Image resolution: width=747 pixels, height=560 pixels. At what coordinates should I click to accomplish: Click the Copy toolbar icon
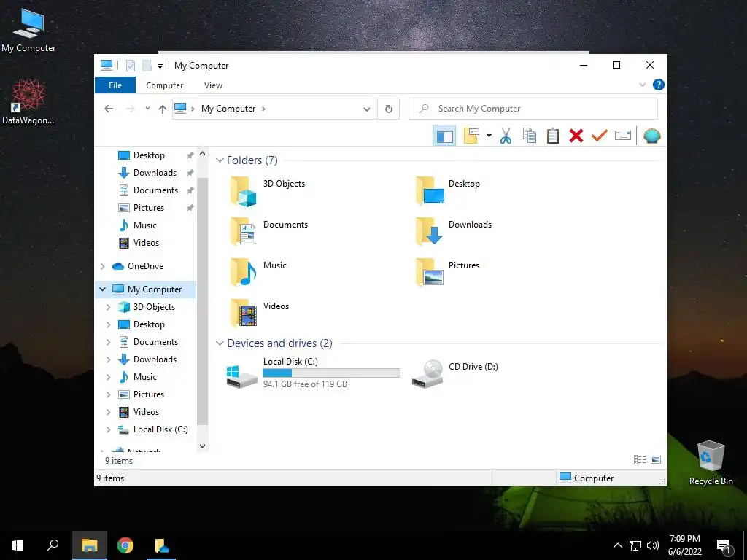(530, 136)
